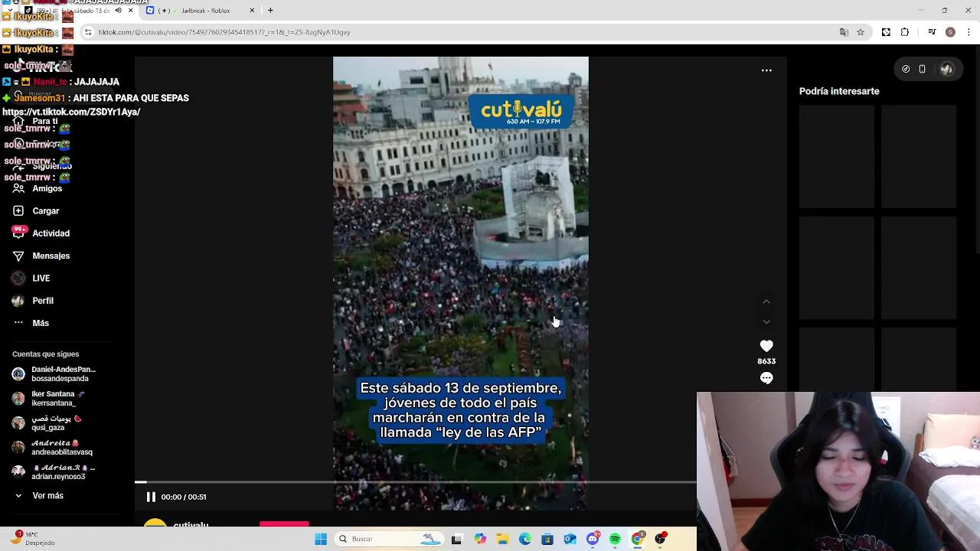The height and width of the screenshot is (551, 980).
Task: Open the cutivalú logo on the video
Action: [521, 112]
